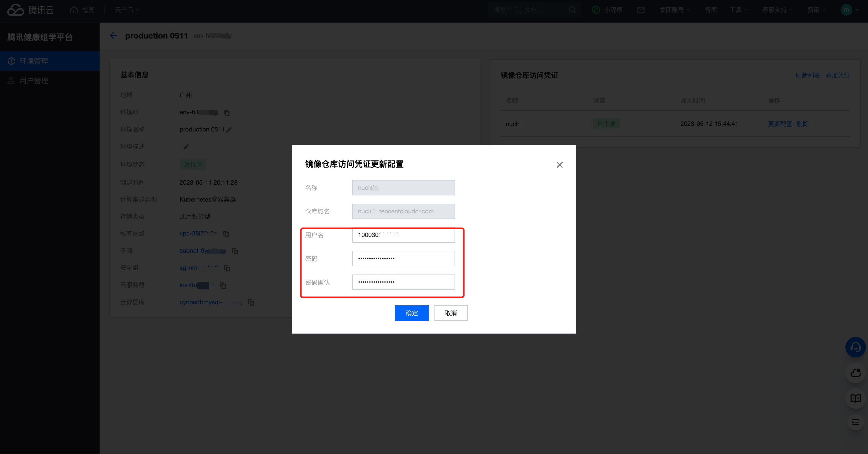Screen dimensions: 868x454
Task: Expand the 工具 dropdown in top bar
Action: coord(738,10)
